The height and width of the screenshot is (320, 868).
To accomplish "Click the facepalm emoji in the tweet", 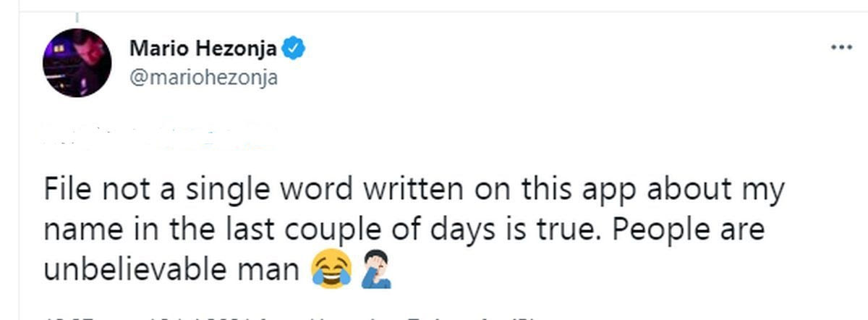I will tap(374, 270).
